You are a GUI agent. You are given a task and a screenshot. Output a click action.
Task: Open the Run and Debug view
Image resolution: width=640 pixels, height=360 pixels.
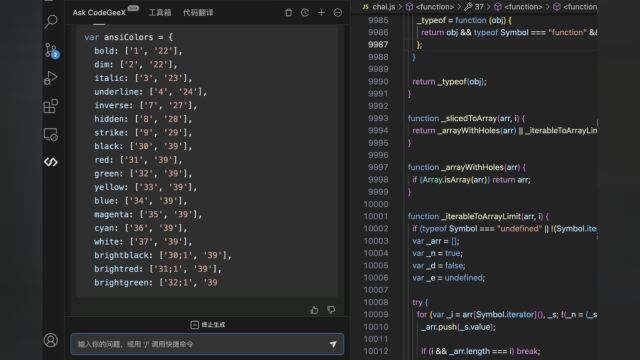click(x=51, y=78)
